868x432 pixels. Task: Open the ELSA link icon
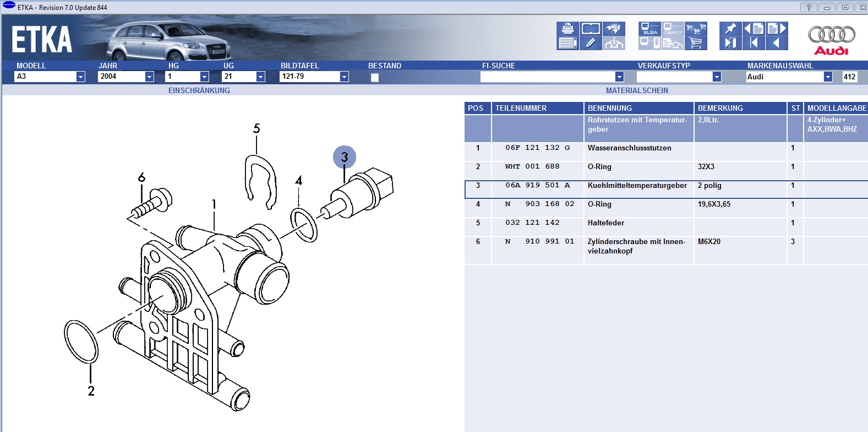point(650,29)
